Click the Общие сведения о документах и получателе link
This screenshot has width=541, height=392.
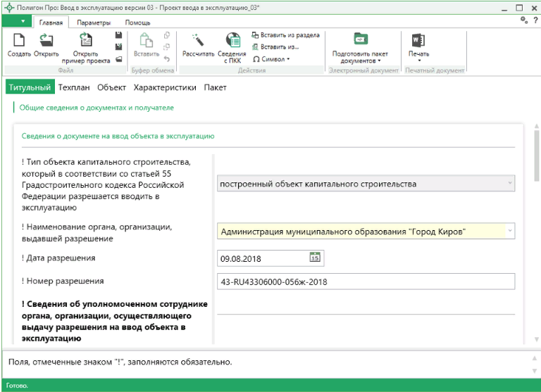[x=96, y=108]
